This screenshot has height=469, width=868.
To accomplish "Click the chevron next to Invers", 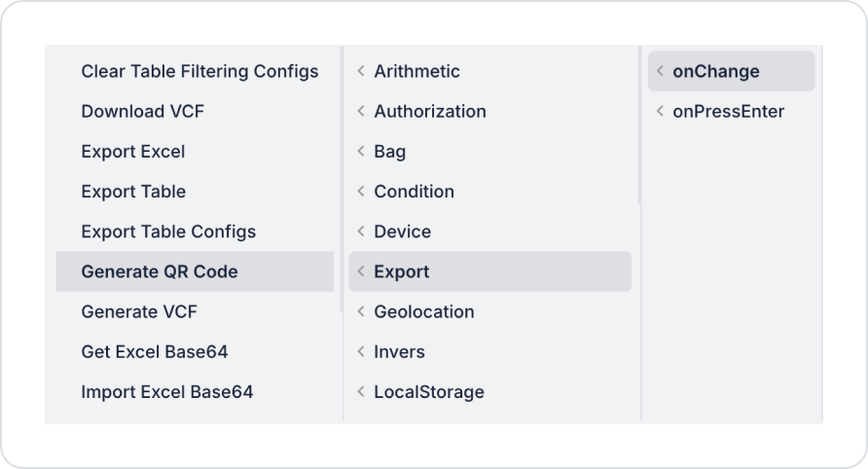I will (x=361, y=351).
